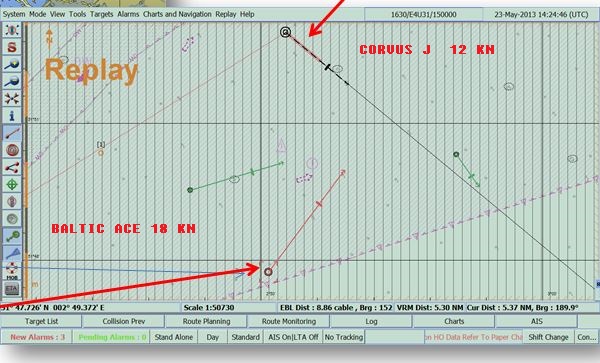This screenshot has width=600, height=363.
Task: Click the Shift Change button
Action: 548,337
